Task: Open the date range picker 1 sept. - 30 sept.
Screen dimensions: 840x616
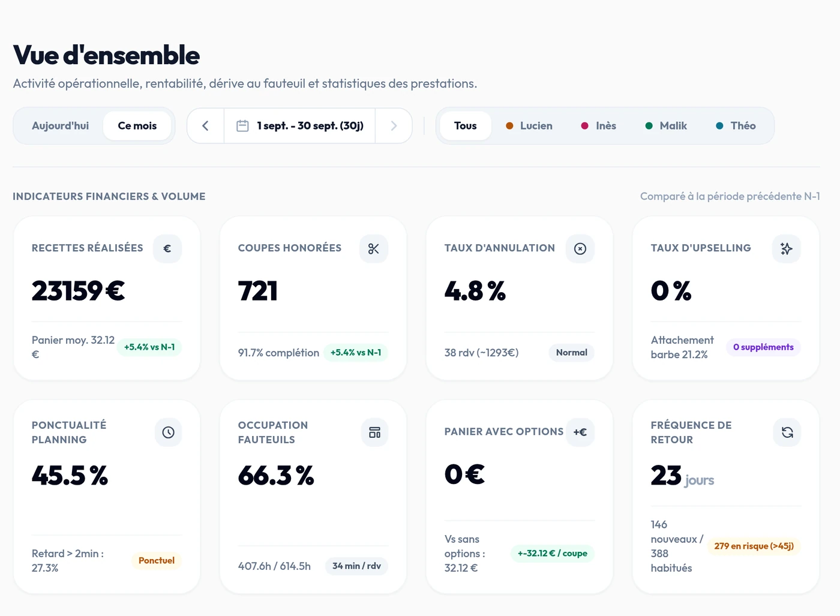Action: (300, 126)
